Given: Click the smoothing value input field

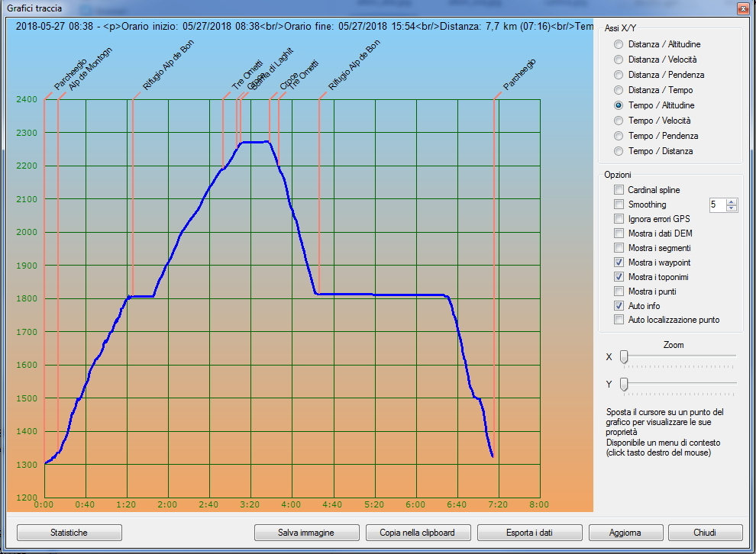Looking at the screenshot, I should [716, 205].
